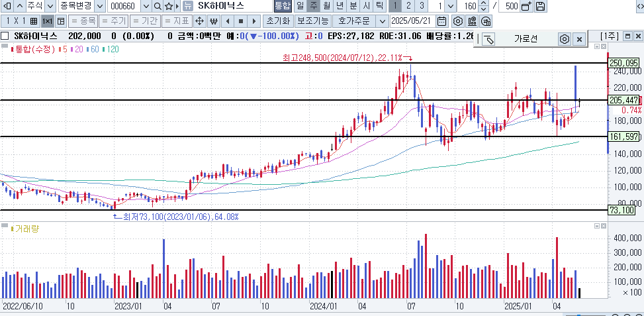Decrease the 160 candle count stepper
The image size is (644, 316).
(x=483, y=9)
